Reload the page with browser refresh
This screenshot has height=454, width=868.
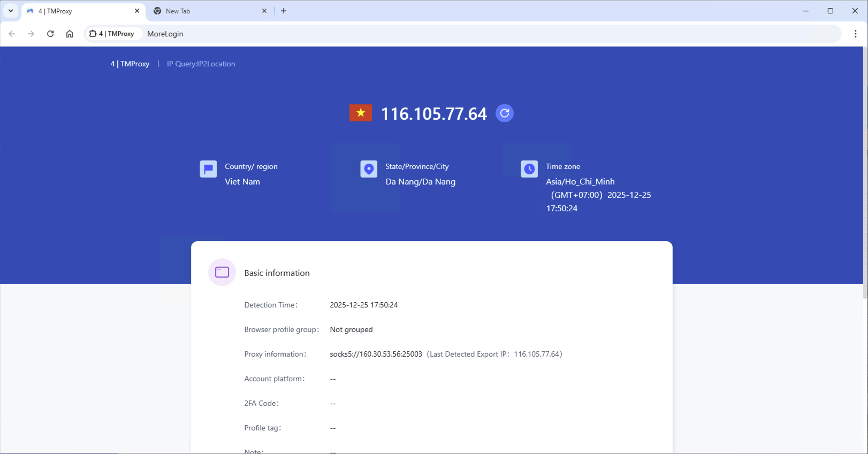tap(50, 34)
